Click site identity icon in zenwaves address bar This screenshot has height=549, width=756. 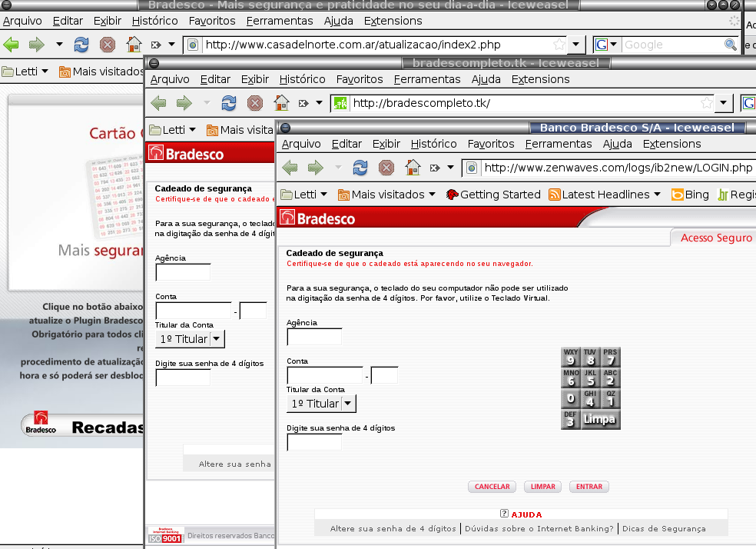[x=472, y=168]
